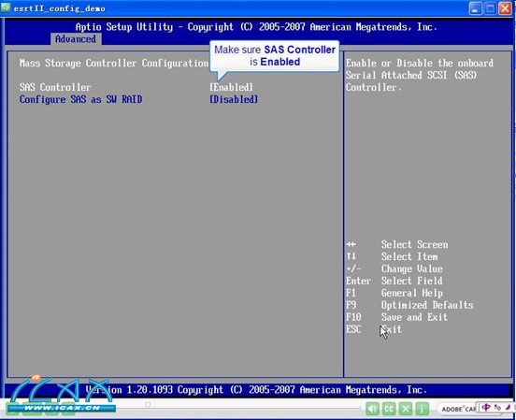Minimize the esrtII_config_demo window

[x=475, y=8]
